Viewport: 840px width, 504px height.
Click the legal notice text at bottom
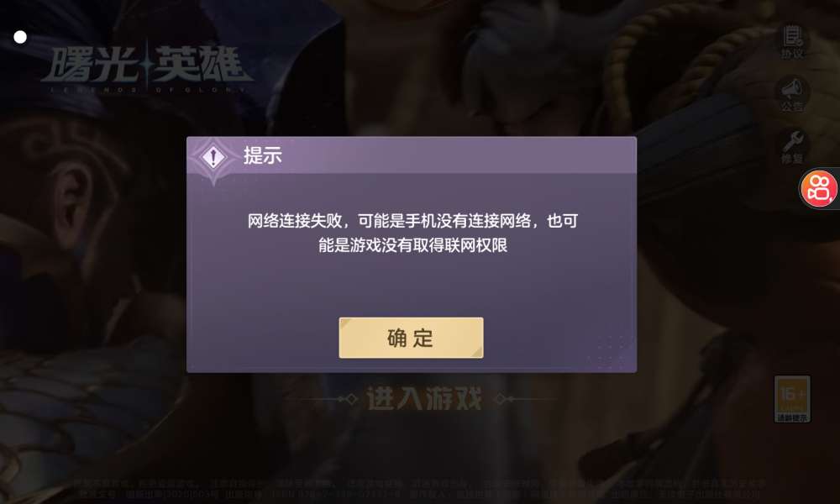coord(419,489)
